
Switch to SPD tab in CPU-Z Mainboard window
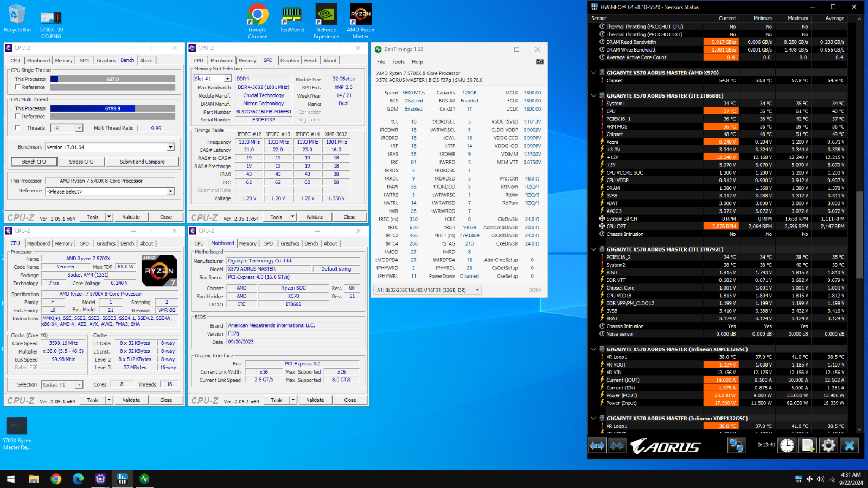(268, 244)
